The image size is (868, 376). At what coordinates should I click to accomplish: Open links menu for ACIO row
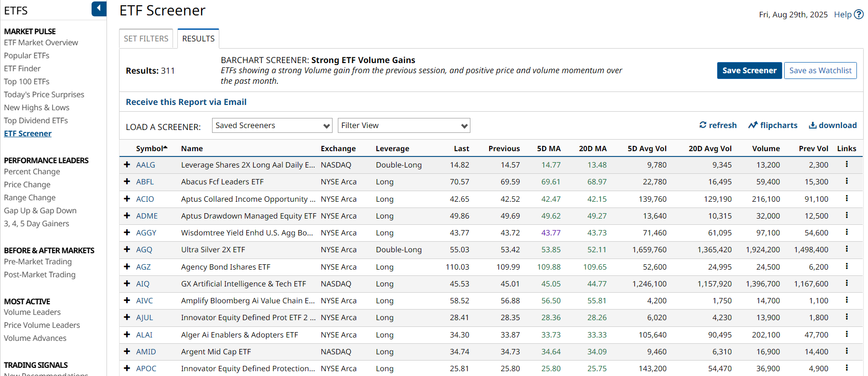point(846,199)
